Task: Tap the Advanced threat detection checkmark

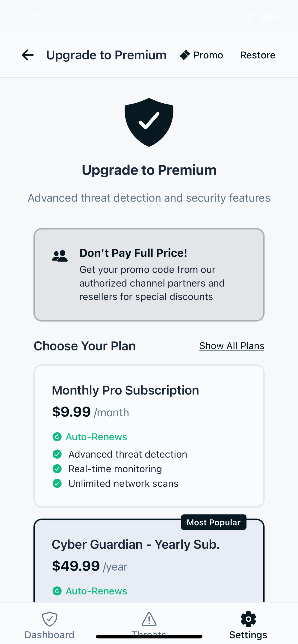Action: [x=57, y=454]
